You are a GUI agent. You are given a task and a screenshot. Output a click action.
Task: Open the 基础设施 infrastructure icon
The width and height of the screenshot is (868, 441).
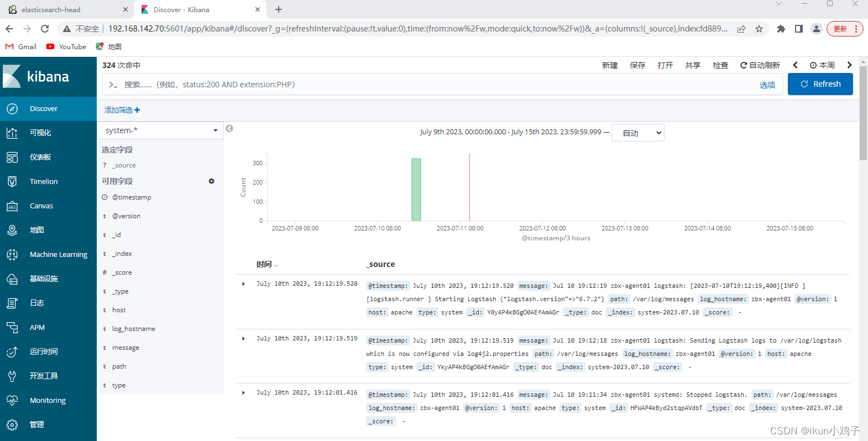click(x=12, y=279)
